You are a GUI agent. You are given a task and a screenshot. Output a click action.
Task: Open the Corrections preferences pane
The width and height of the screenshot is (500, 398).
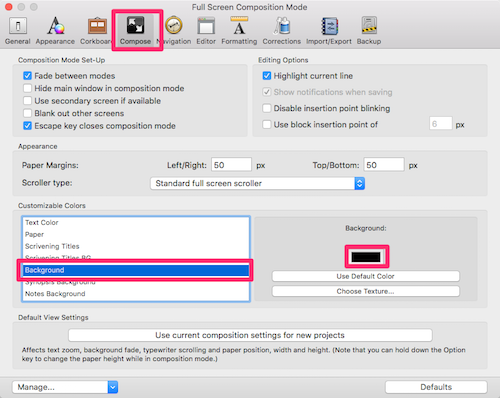282,31
